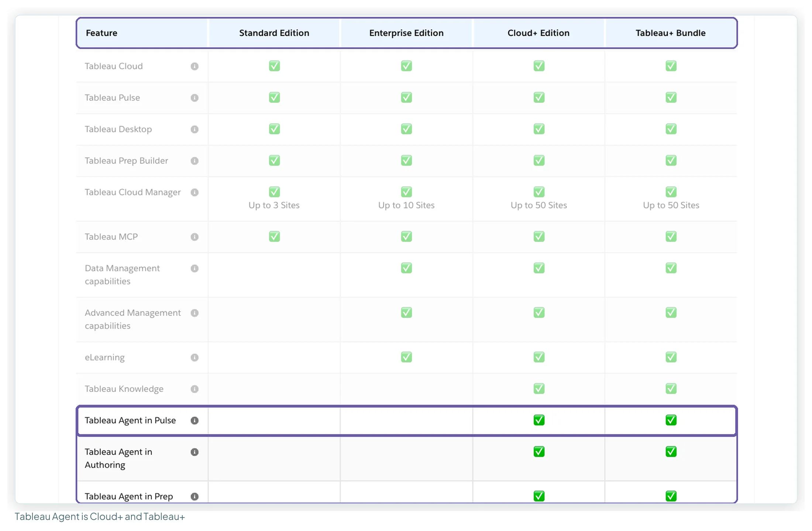Screen dimensions: 812x531
Task: Show info tooltip for Tableau Desktop
Action: (195, 130)
